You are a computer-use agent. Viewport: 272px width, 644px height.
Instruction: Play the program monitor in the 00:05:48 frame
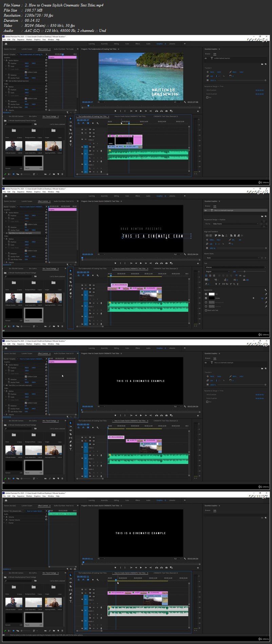(141, 263)
